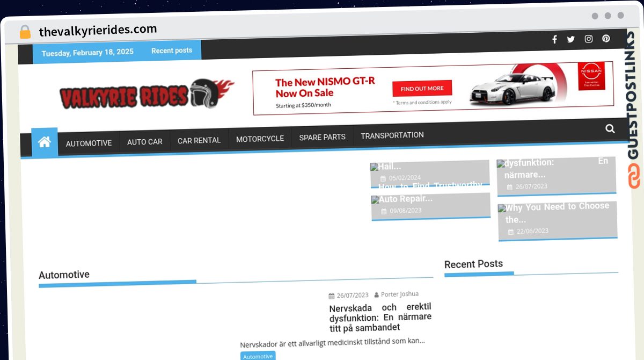Open the Hail featured post dated 05/02/2024
644x360 pixels.
[430, 174]
